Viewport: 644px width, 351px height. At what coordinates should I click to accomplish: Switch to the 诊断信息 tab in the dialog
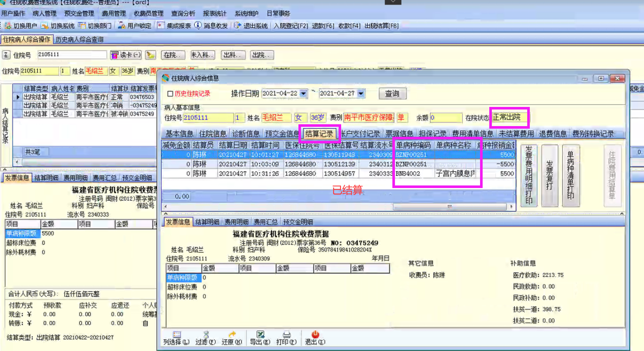245,134
